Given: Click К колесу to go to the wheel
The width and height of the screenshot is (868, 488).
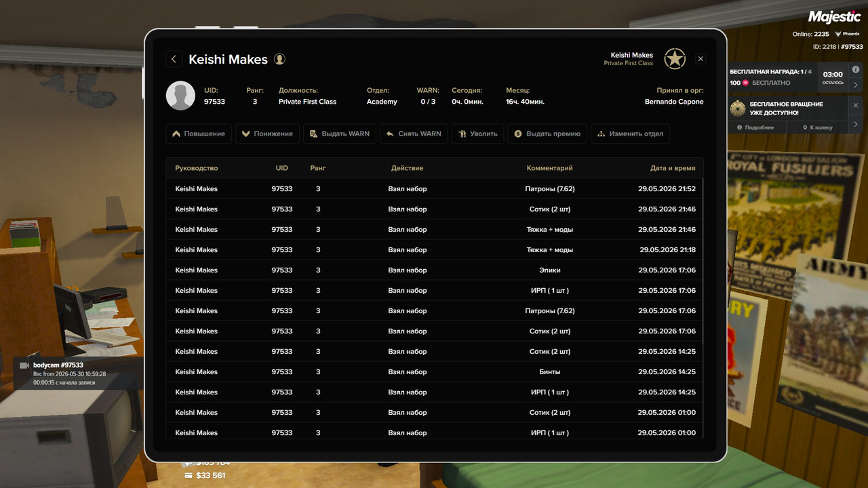Looking at the screenshot, I should pos(817,127).
